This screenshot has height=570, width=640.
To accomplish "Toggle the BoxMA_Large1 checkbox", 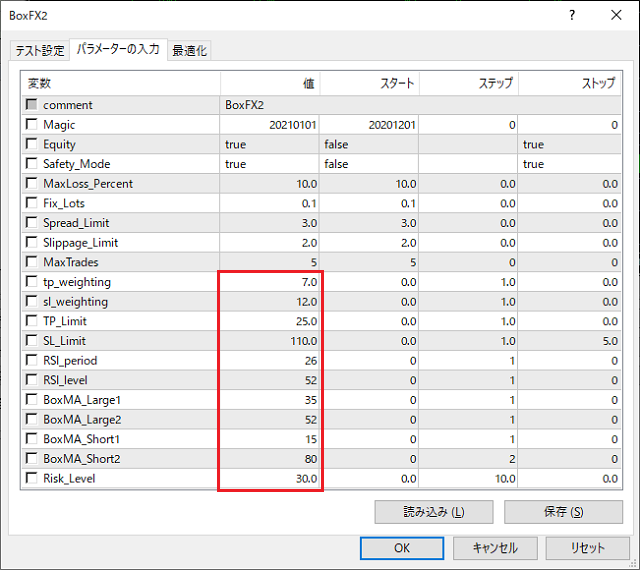I will point(31,399).
